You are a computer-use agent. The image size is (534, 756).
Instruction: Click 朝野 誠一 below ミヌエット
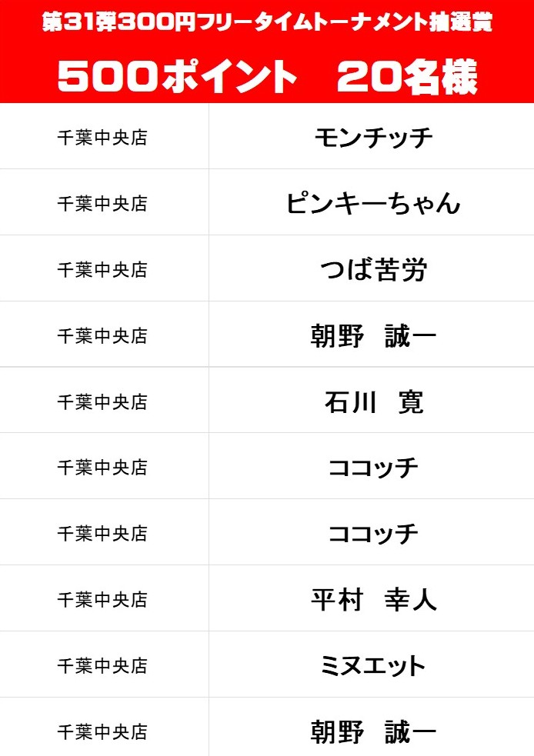click(x=373, y=731)
